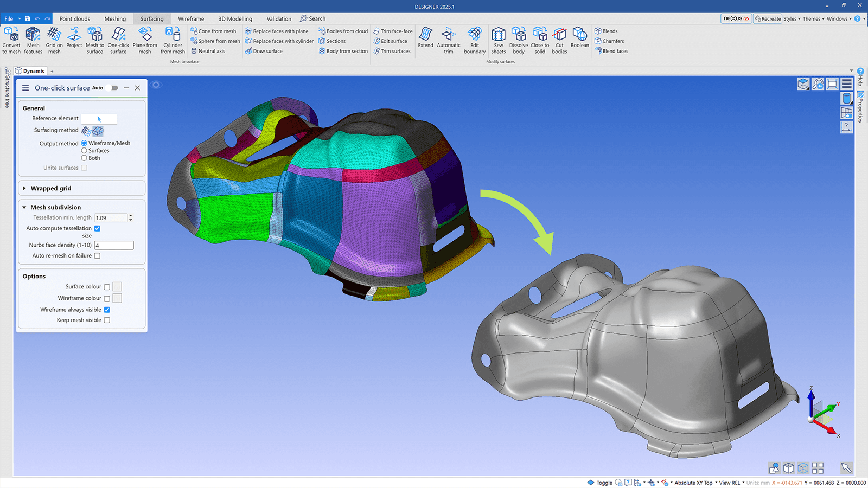The image size is (868, 488).
Task: Select the Sew sheets tool
Action: click(x=499, y=40)
